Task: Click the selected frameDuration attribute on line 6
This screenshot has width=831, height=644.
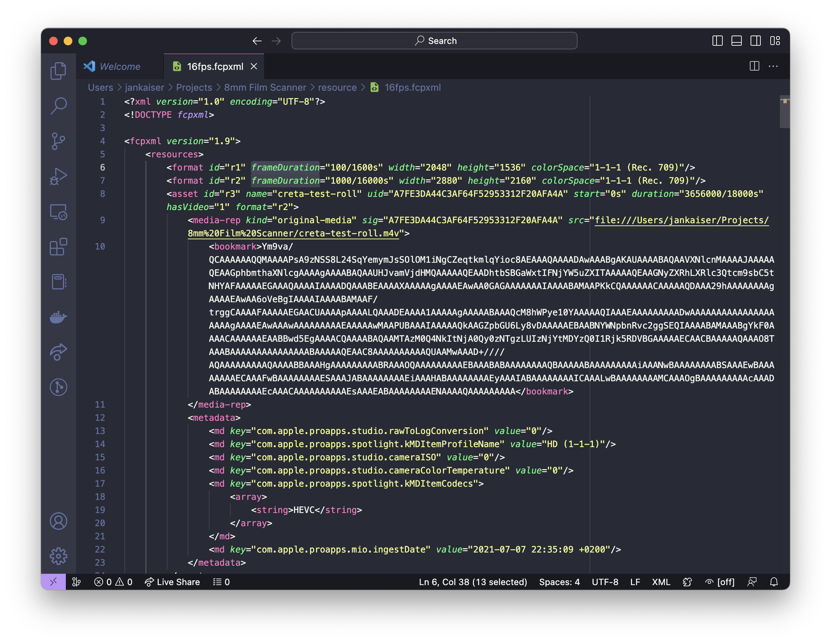Action: point(285,168)
